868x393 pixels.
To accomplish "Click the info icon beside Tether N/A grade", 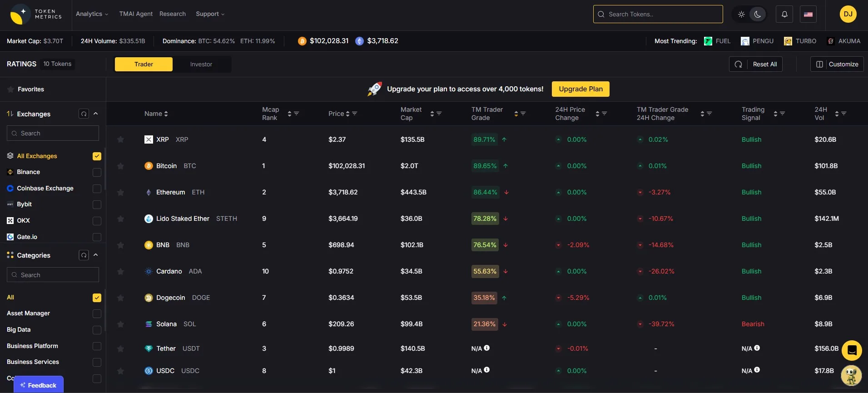I will [486, 348].
